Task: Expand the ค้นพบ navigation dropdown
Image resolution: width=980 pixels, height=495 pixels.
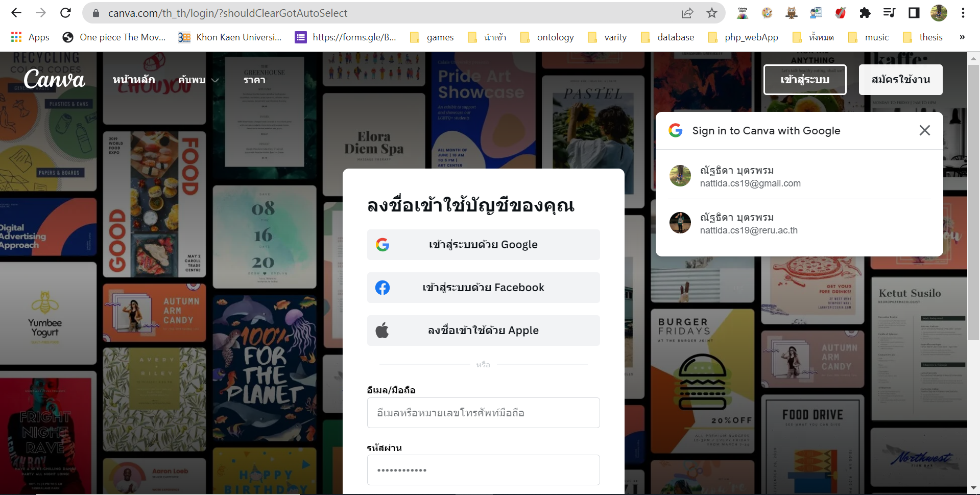Action: click(198, 80)
